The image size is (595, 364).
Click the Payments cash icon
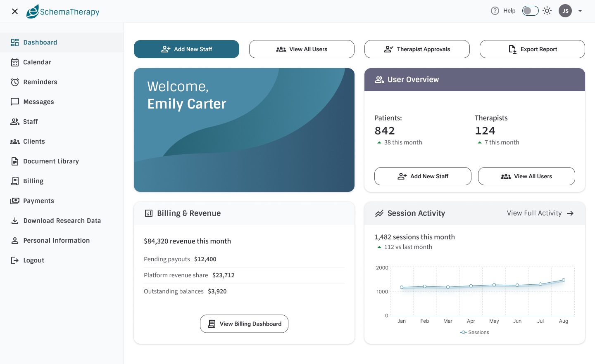(15, 201)
